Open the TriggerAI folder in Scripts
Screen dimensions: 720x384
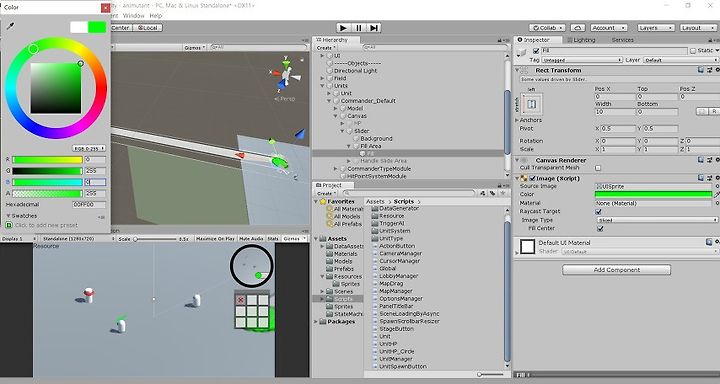tap(392, 223)
